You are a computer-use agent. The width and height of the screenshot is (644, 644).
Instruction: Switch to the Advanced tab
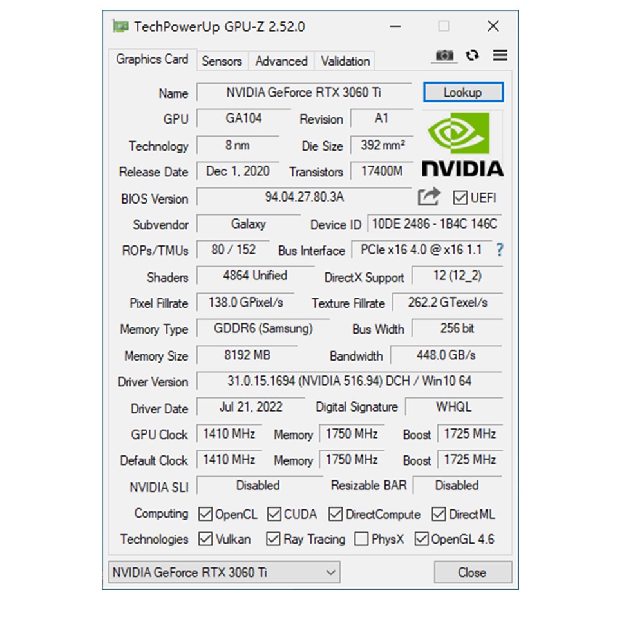pos(281,61)
